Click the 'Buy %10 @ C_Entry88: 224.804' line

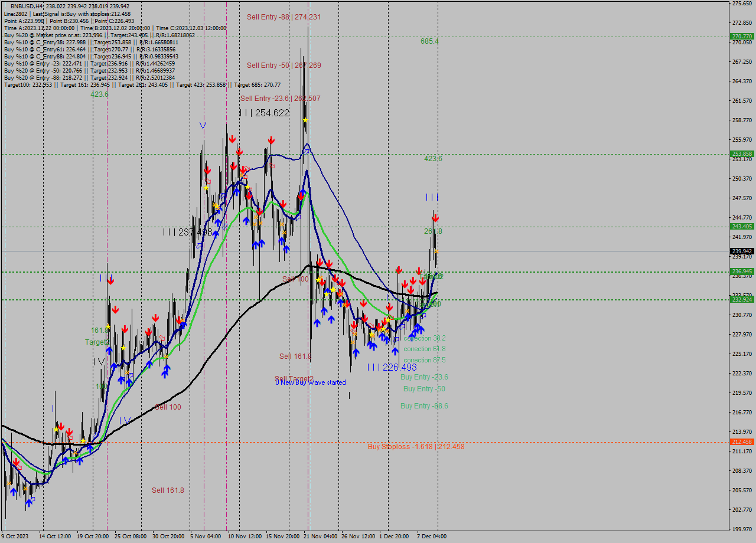(x=91, y=56)
